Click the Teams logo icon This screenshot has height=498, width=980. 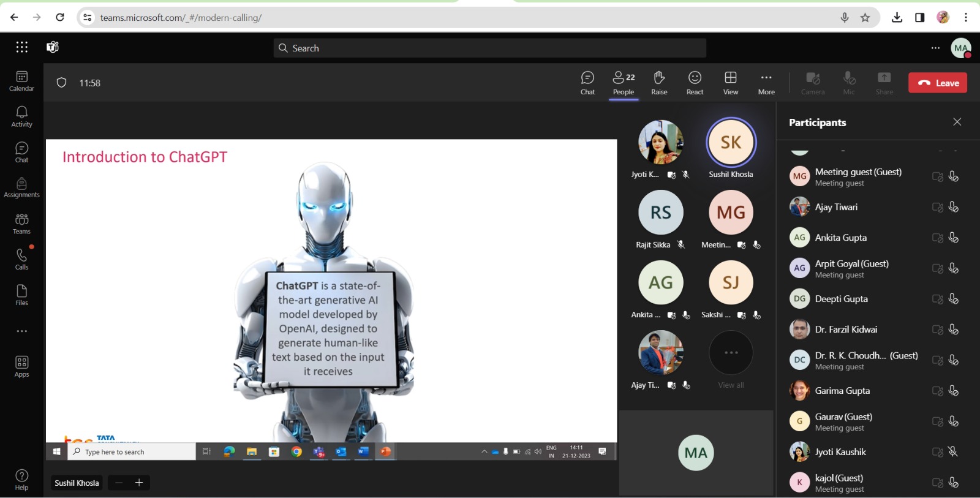click(53, 47)
